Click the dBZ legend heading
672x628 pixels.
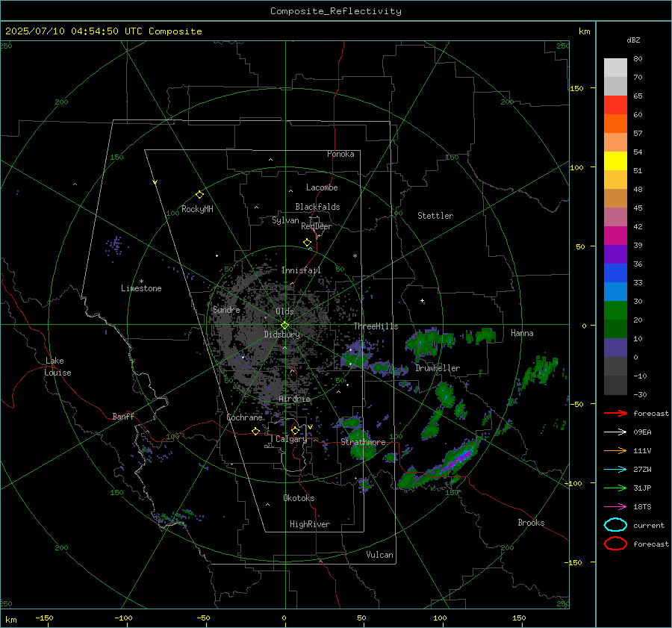[633, 40]
